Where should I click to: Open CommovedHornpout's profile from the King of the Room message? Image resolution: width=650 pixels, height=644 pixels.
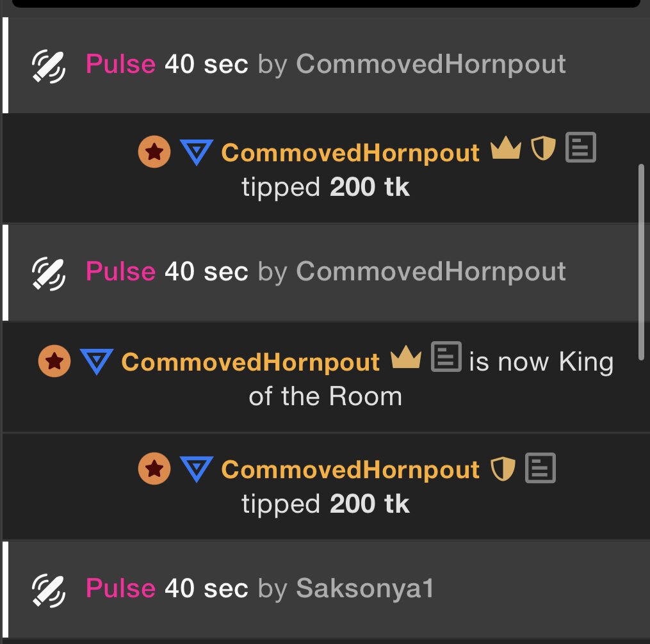click(x=250, y=362)
